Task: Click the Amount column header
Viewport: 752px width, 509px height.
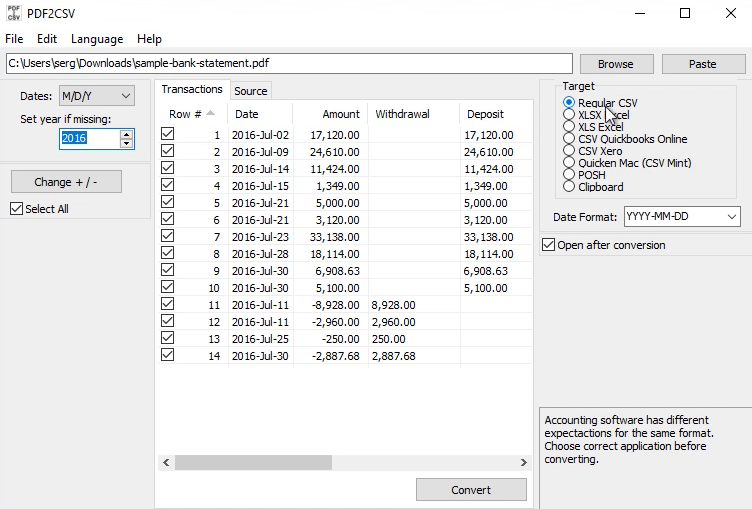Action: pyautogui.click(x=330, y=114)
